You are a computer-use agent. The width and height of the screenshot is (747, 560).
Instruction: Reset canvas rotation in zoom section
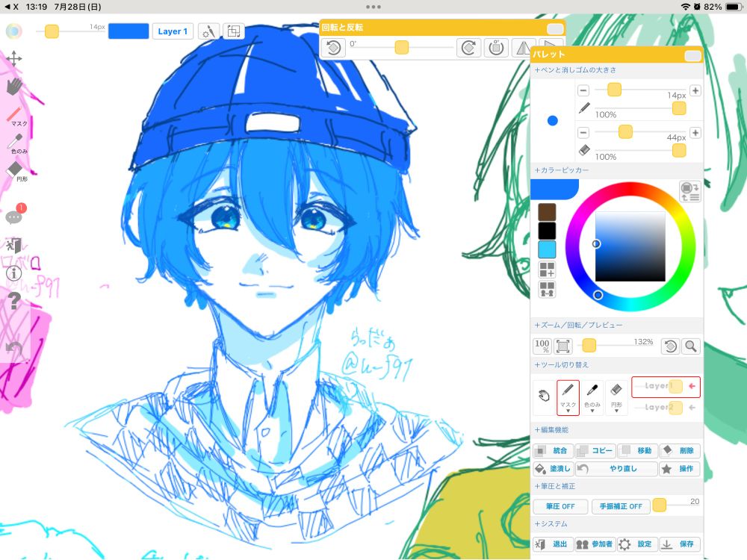click(x=670, y=346)
